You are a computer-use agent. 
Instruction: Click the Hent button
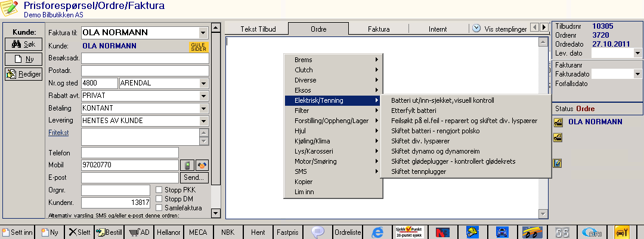pos(258,232)
